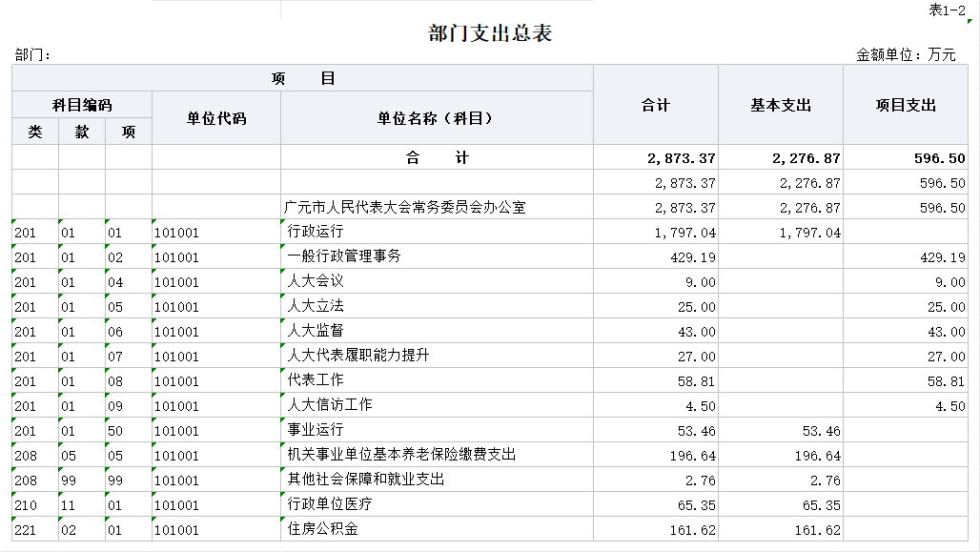980x552 pixels.
Task: Click the 类 sub-header cell
Action: coord(35,132)
